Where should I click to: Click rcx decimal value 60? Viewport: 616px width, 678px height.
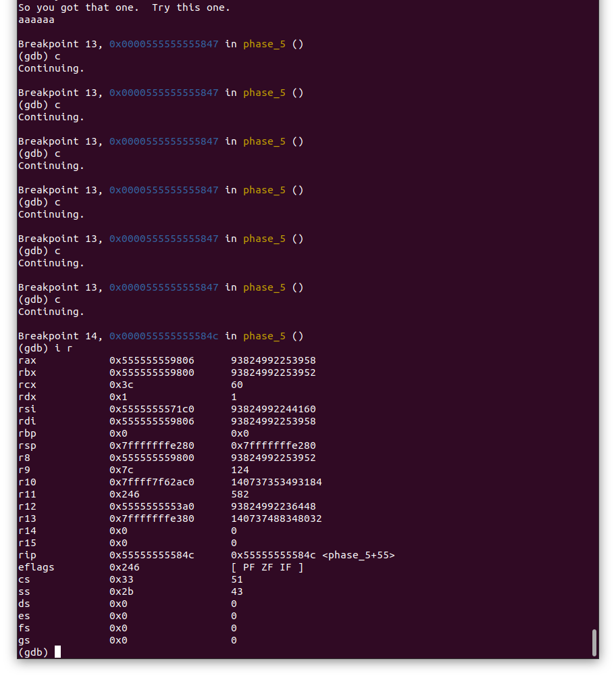click(237, 385)
